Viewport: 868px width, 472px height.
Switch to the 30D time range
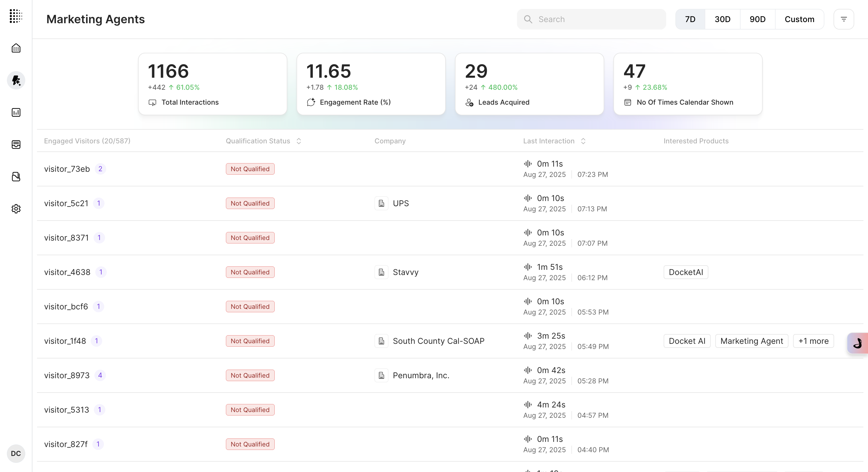[x=722, y=19]
